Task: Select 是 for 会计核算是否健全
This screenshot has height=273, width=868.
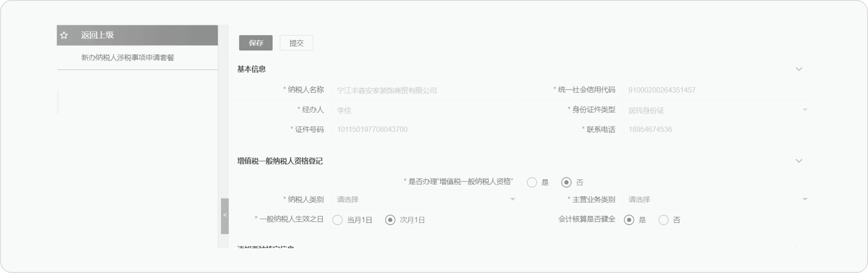Action: (x=629, y=220)
